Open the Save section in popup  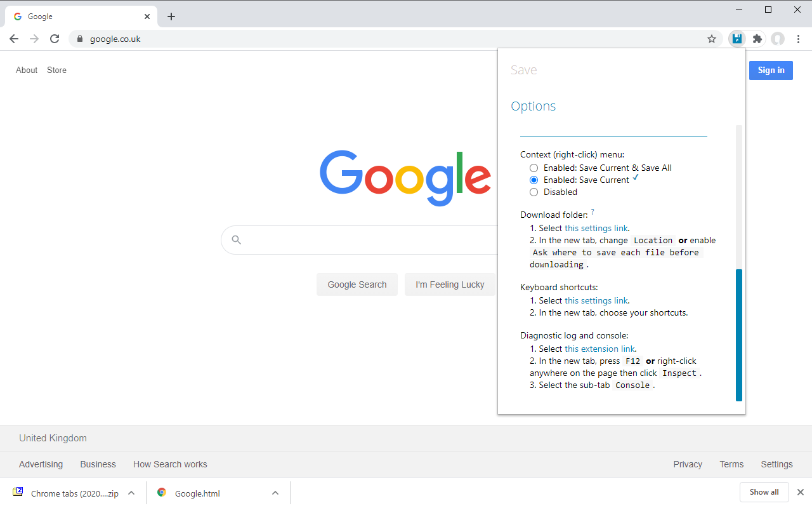[x=524, y=70]
